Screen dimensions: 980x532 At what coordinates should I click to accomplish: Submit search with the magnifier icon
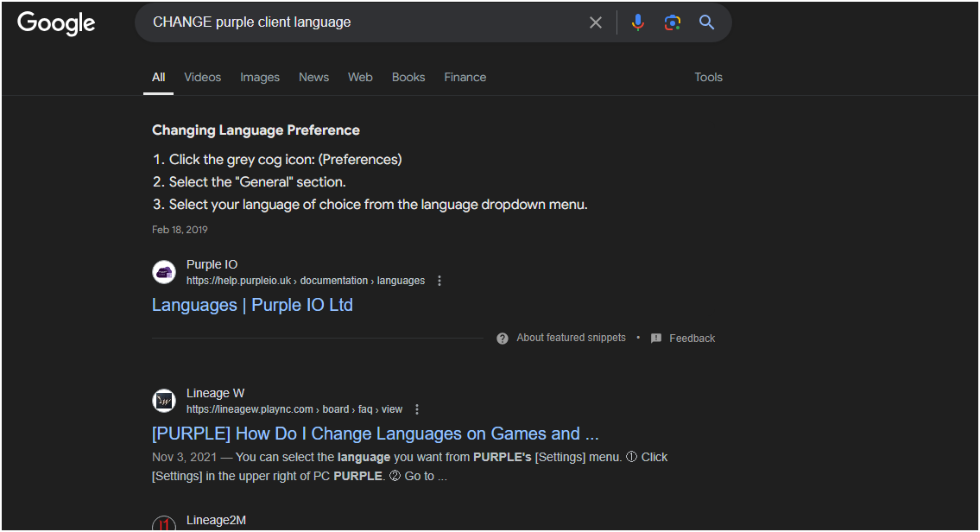pyautogui.click(x=707, y=22)
